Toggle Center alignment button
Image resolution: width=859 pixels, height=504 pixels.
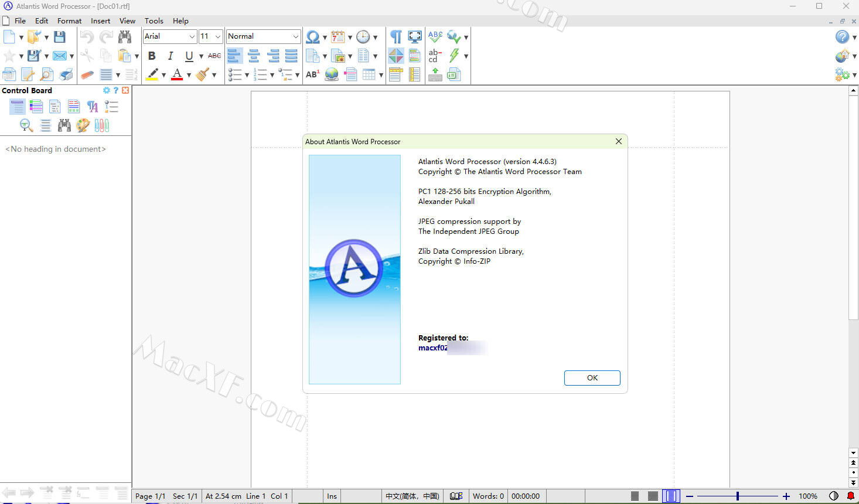(x=254, y=56)
